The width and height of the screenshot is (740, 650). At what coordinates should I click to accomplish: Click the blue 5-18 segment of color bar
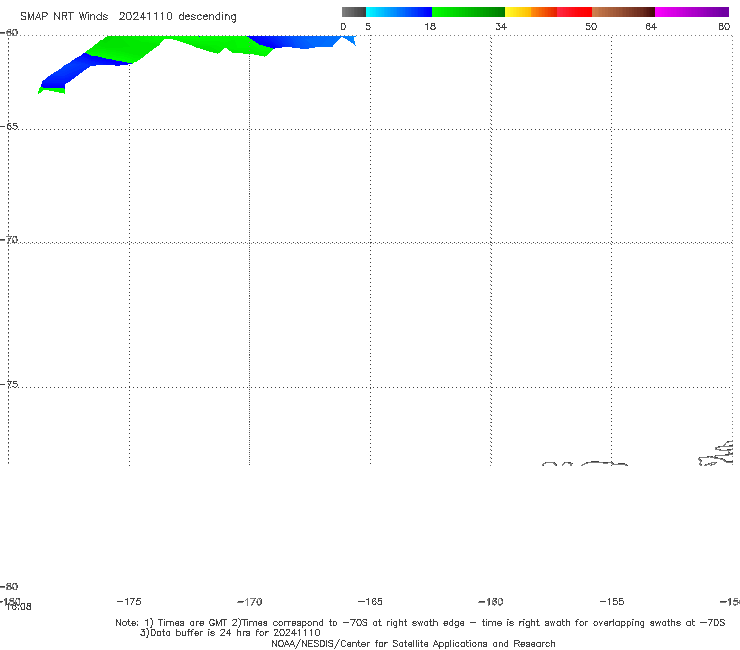pos(399,12)
